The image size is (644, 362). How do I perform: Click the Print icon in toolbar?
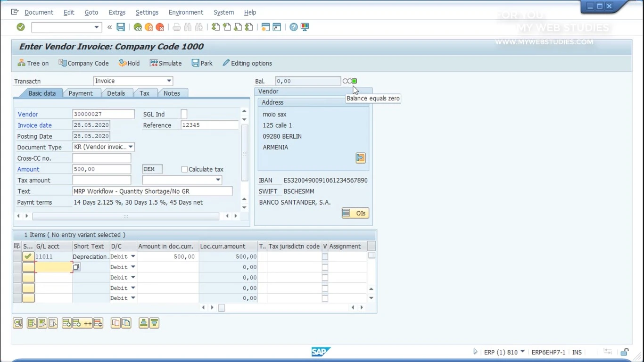coord(176,27)
